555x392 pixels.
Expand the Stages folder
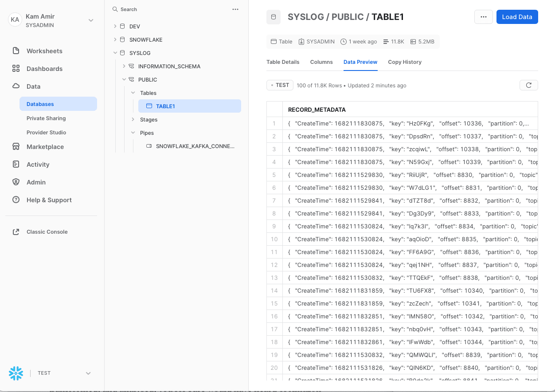133,120
